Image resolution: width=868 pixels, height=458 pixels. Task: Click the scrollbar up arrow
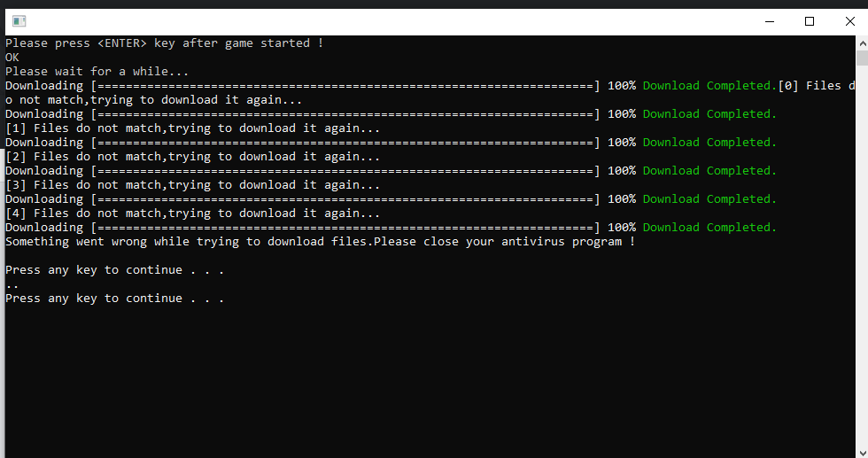[862, 43]
